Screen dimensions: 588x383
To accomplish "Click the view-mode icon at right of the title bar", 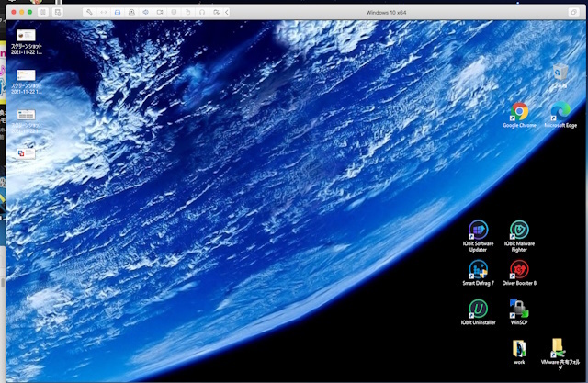I will 573,12.
